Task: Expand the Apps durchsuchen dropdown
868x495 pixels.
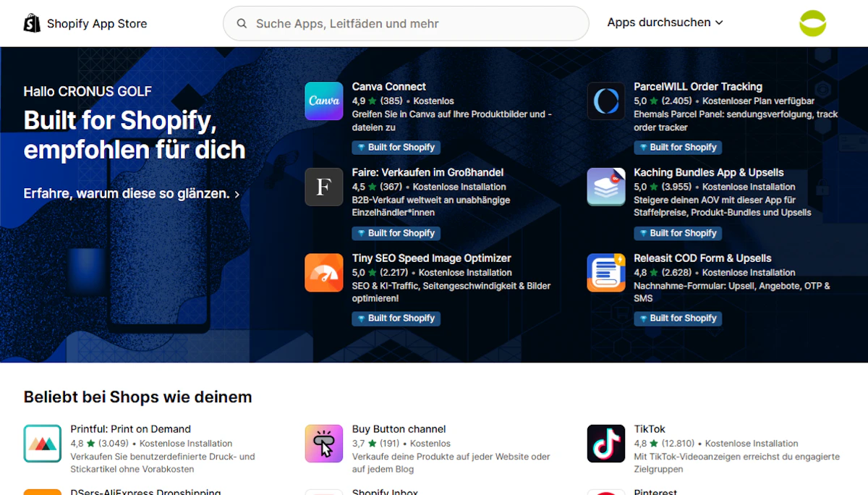Action: [665, 22]
